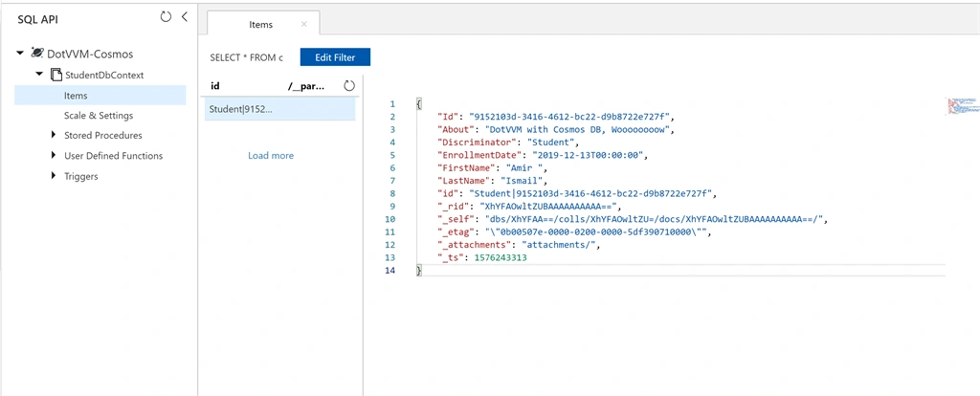Click the id column header
980x396 pixels.
215,87
